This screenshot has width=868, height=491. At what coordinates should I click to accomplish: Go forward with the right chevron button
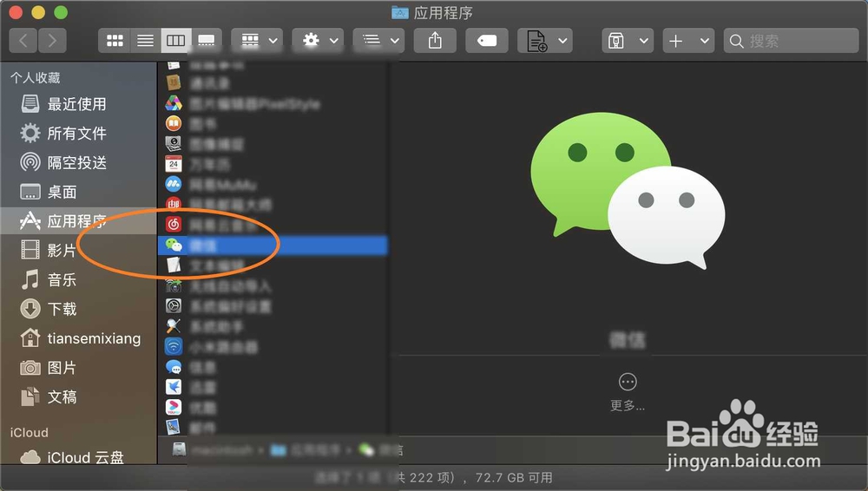tap(53, 41)
